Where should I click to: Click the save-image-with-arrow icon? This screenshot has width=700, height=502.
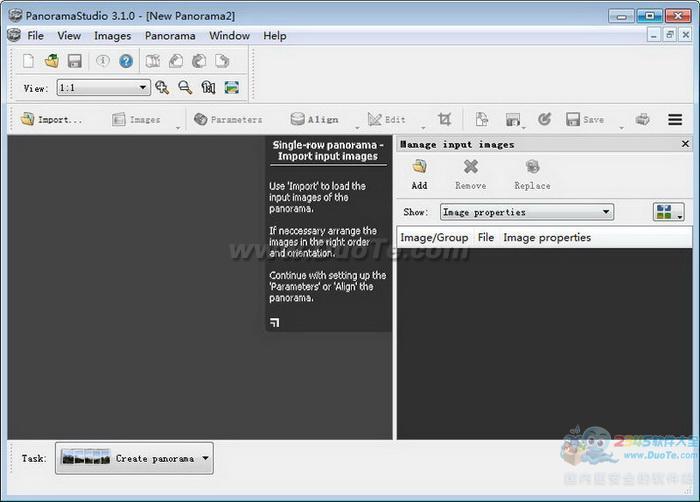click(x=512, y=119)
